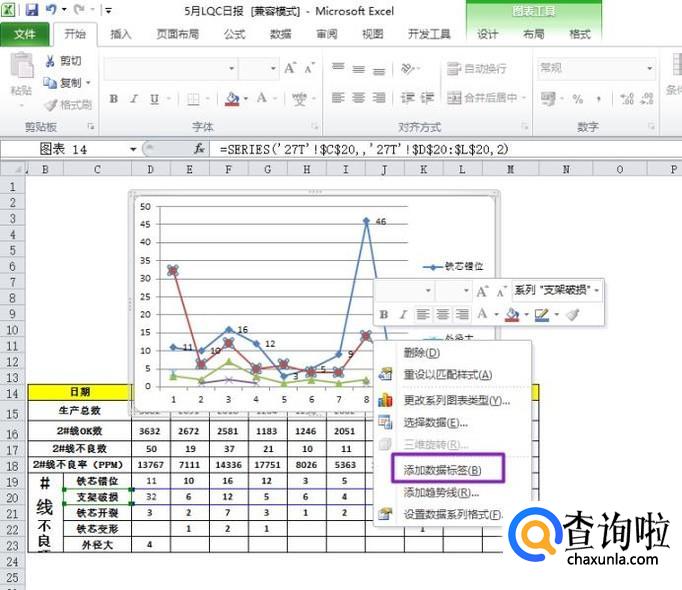Open the ribbon font name dropdown
The image size is (682, 590).
coord(231,68)
